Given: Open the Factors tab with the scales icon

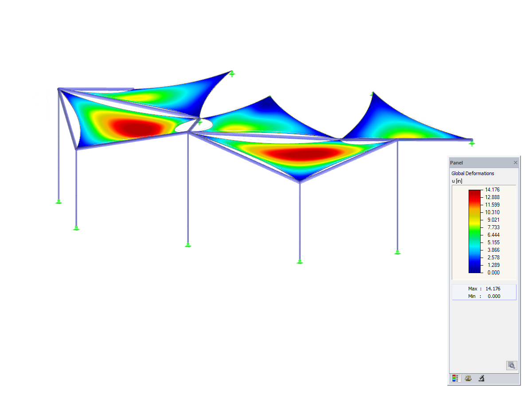Looking at the screenshot, I should [x=468, y=378].
